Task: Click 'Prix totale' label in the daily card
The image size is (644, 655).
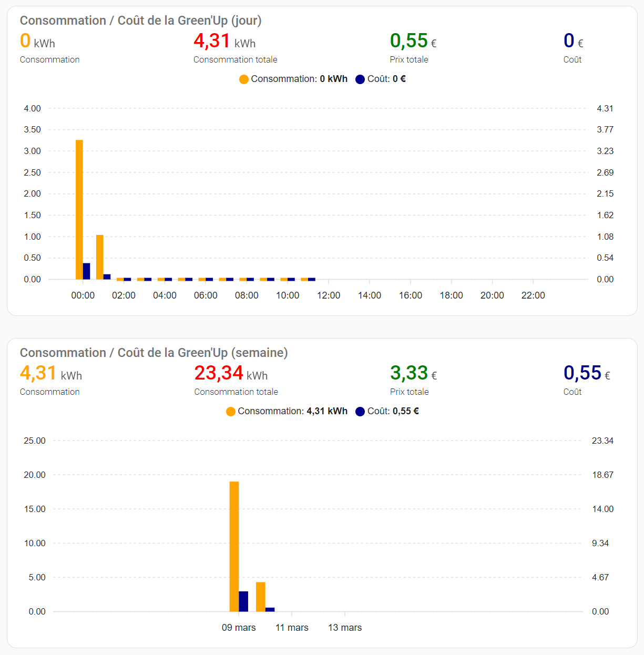Action: pos(409,60)
